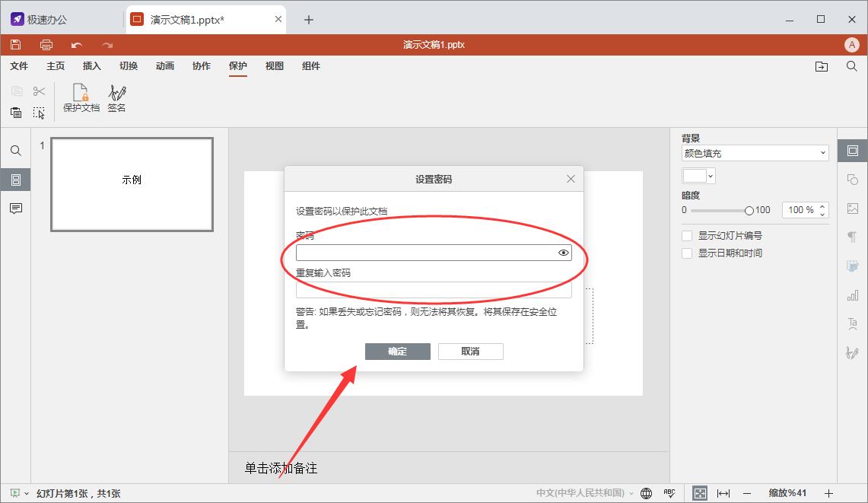Confirm password with 确定 button

(397, 352)
